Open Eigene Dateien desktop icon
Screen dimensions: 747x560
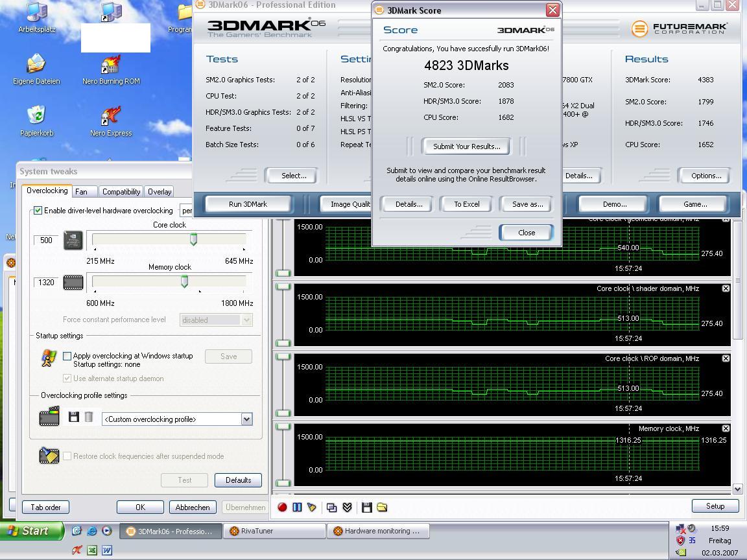(37, 69)
